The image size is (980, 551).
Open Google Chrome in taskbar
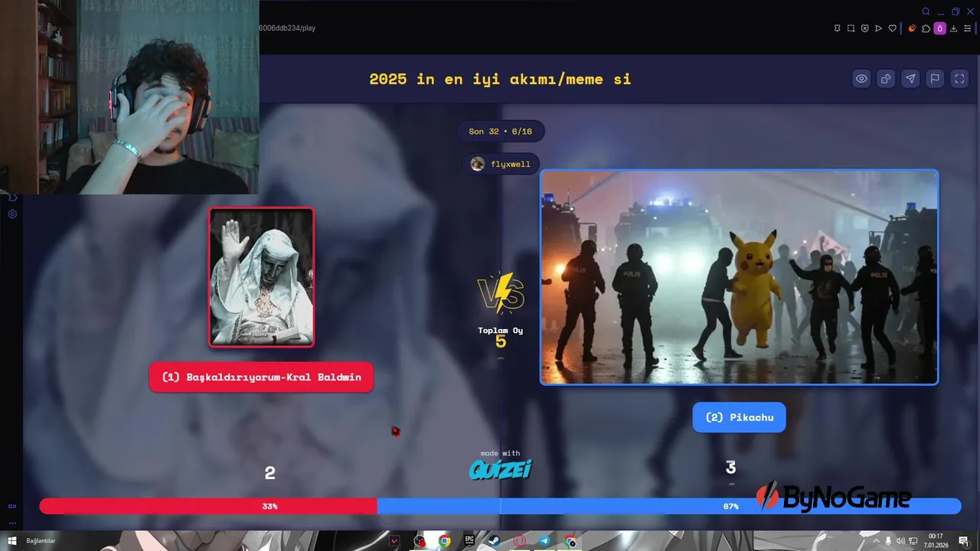coord(444,541)
